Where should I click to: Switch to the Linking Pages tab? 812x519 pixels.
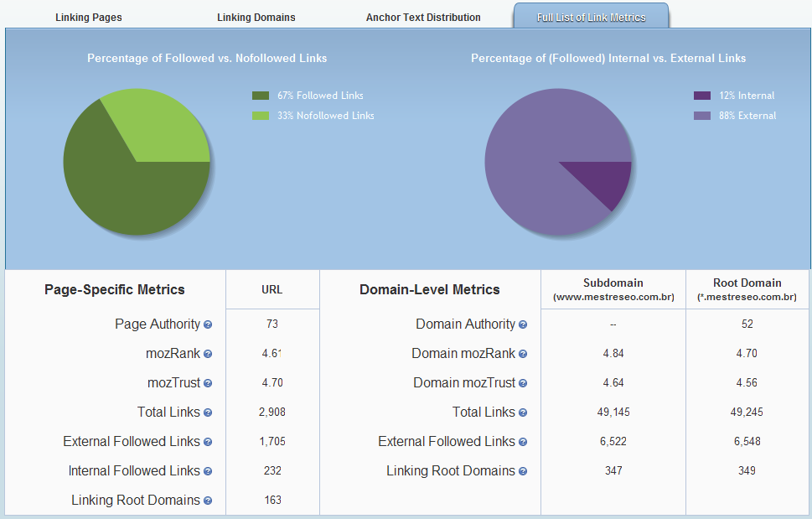(x=89, y=18)
